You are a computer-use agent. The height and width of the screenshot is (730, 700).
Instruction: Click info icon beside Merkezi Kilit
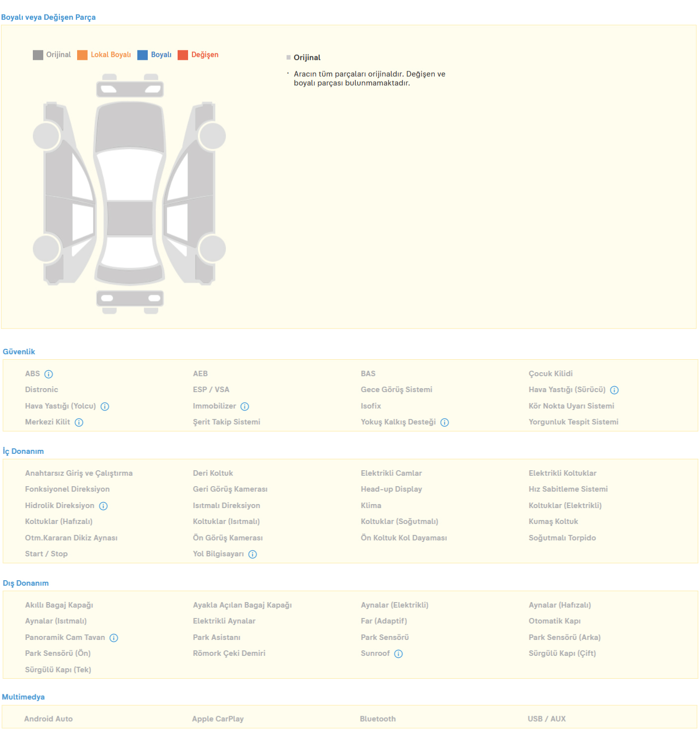point(79,422)
